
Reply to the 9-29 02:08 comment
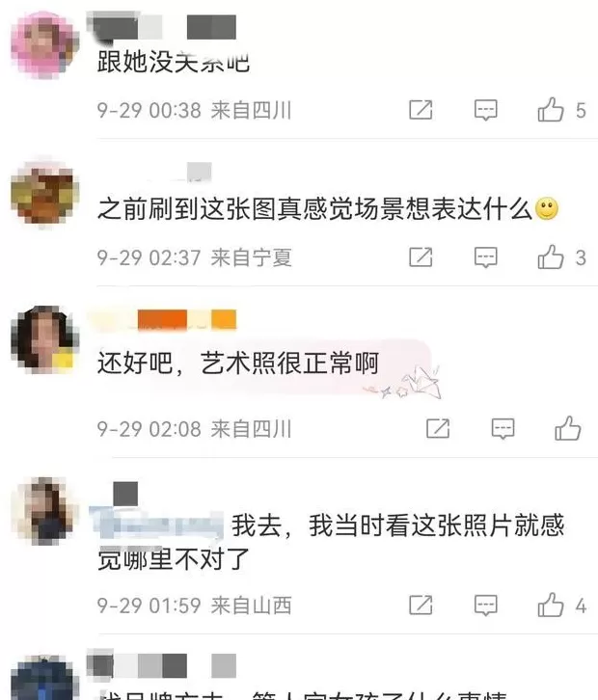tap(503, 428)
